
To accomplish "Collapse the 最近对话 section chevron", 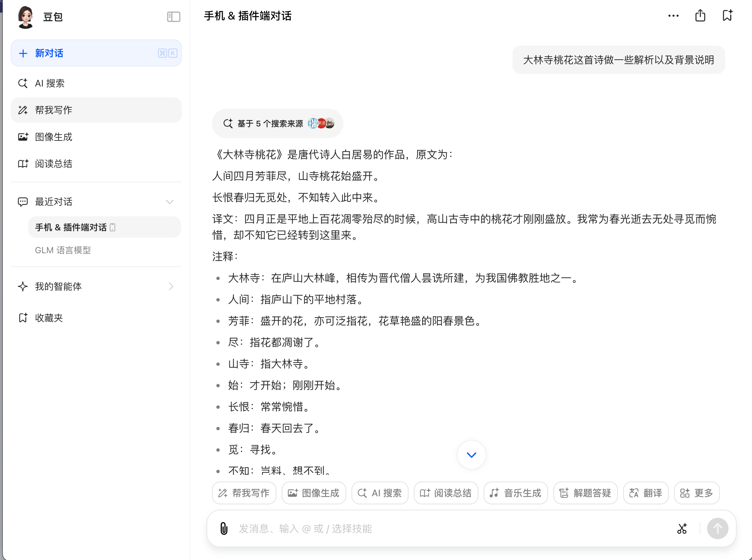I will pos(169,202).
